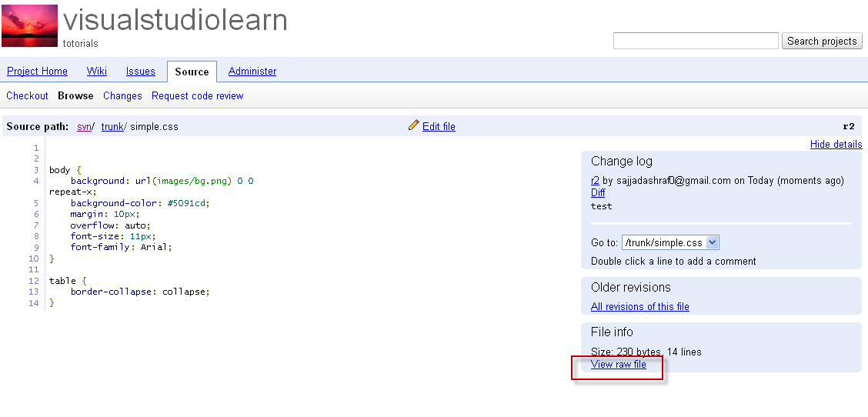Select the Browse sub-tab
Image resolution: width=868 pixels, height=417 pixels.
pos(75,96)
